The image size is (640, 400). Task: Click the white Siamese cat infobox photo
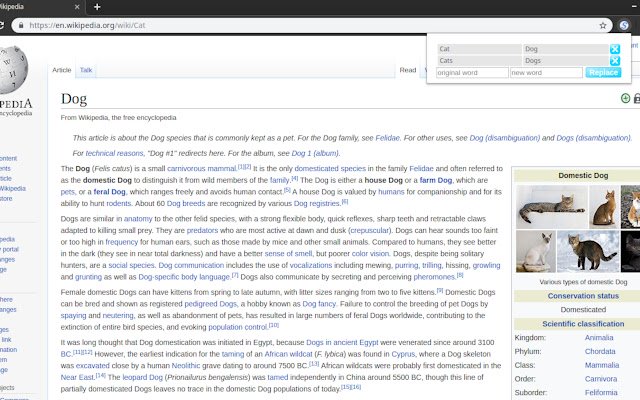tap(536, 251)
